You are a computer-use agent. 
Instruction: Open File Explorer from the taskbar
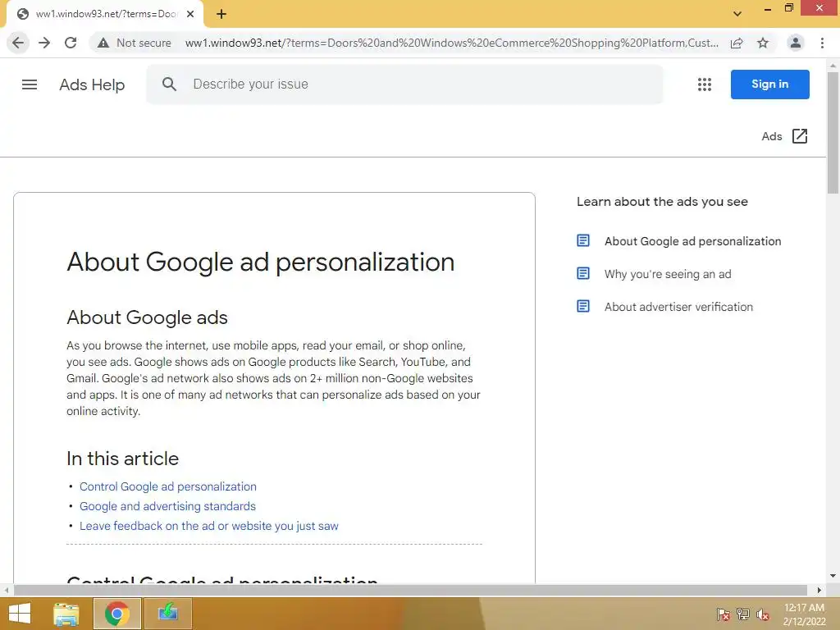tap(66, 614)
